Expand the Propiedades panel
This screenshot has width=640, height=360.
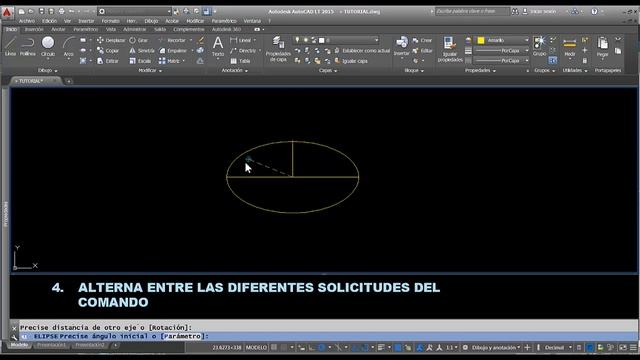(x=480, y=71)
